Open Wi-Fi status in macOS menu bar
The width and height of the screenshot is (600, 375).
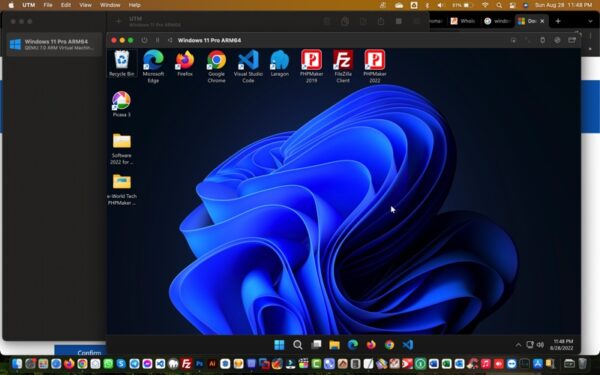point(485,5)
